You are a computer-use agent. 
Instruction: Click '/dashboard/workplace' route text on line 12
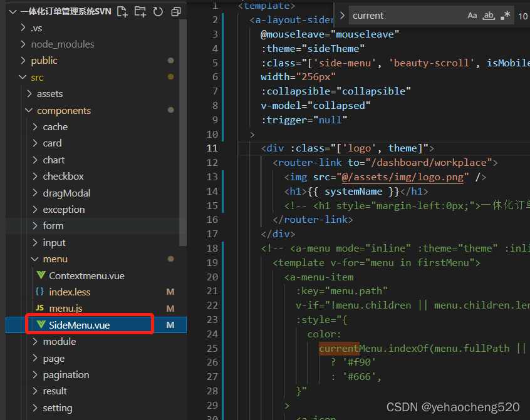(x=429, y=163)
